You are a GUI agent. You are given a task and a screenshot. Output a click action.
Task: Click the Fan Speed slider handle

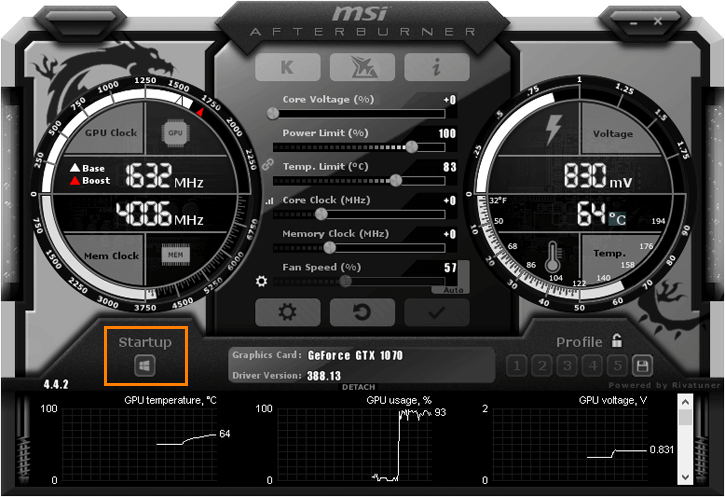[345, 281]
